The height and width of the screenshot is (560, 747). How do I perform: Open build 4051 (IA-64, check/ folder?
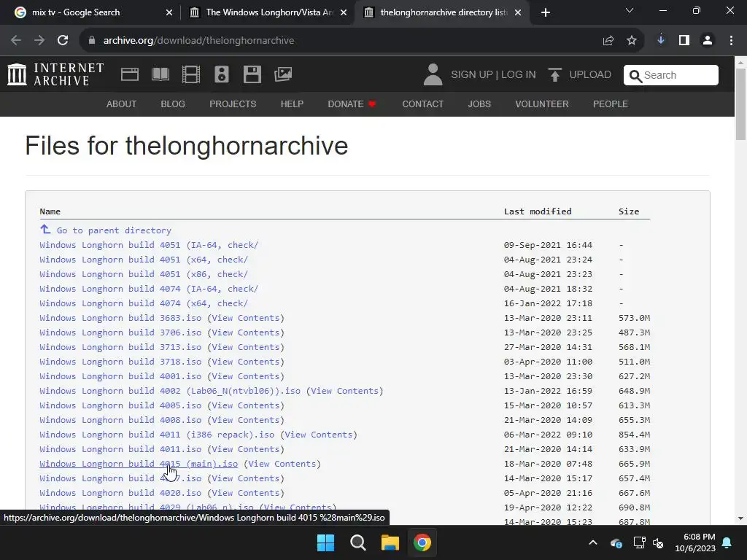pyautogui.click(x=149, y=245)
